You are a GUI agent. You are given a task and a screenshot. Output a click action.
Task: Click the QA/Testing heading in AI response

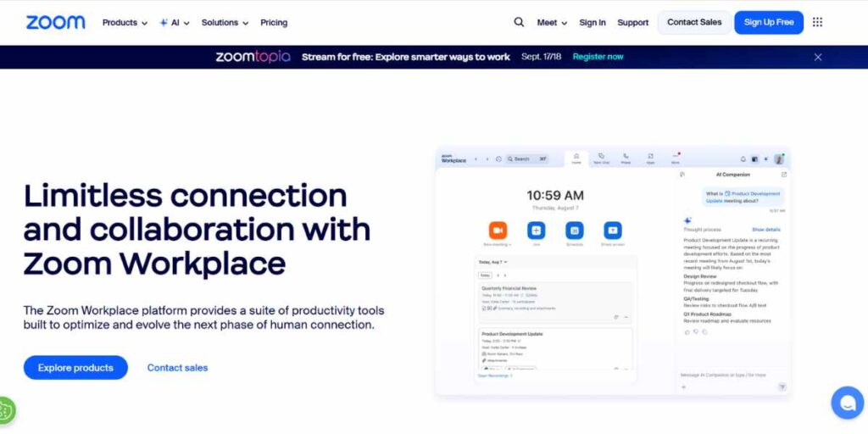[696, 298]
